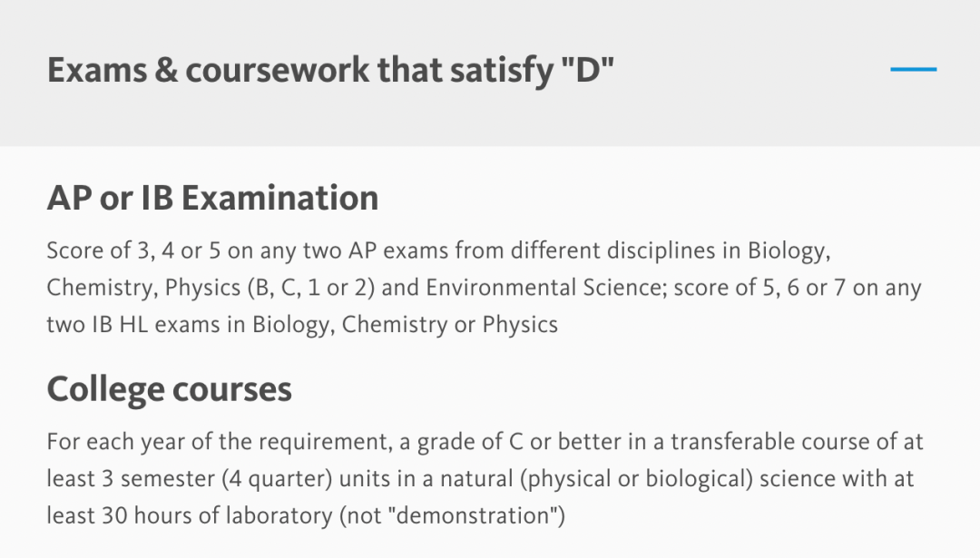This screenshot has width=980, height=558.
Task: Select the 'College courses' heading
Action: pyautogui.click(x=169, y=389)
